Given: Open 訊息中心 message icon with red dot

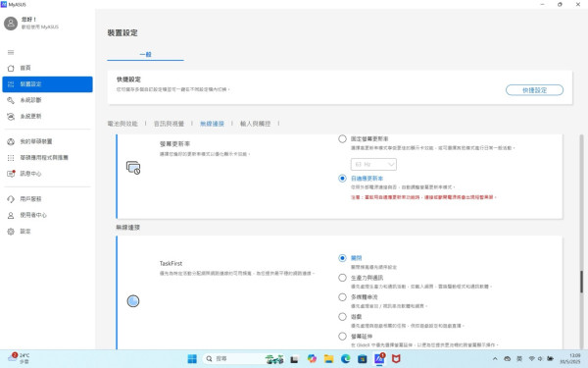Looking at the screenshot, I should point(11,174).
